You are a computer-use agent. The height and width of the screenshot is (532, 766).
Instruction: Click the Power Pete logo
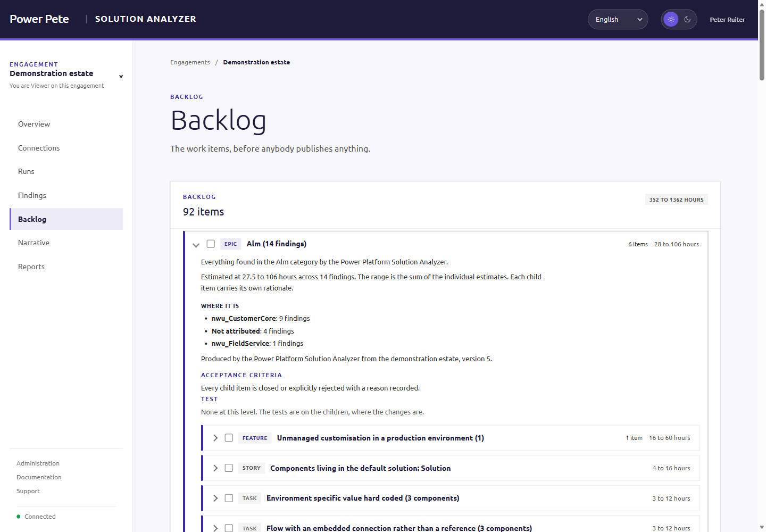pos(39,19)
